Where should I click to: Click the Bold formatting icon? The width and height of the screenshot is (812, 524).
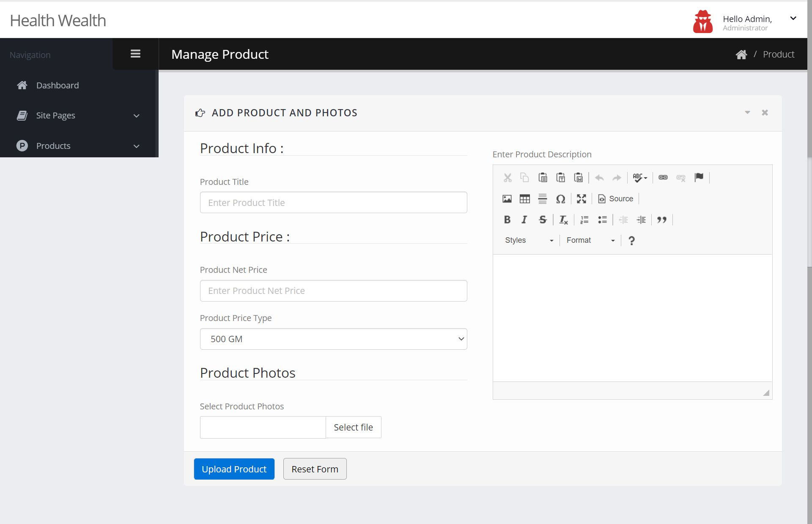(507, 219)
